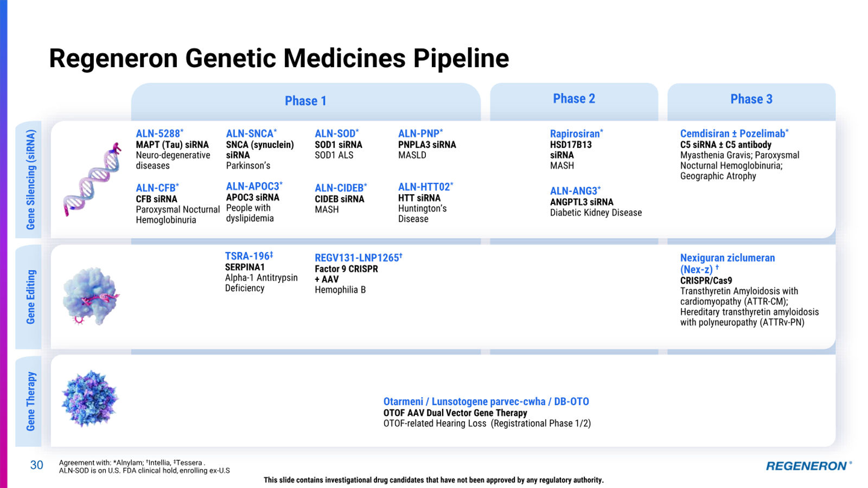This screenshot has width=868, height=488.
Task: Click the text SOD1 ALS
Action: [x=334, y=155]
